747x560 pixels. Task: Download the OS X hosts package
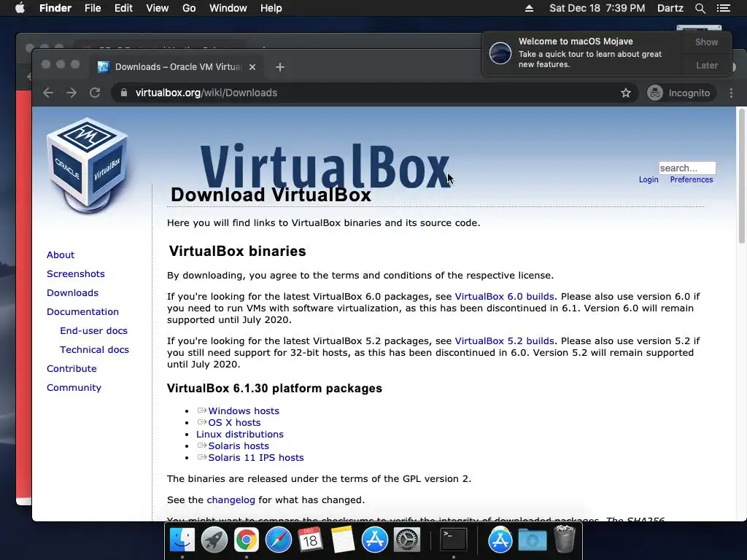pos(234,423)
